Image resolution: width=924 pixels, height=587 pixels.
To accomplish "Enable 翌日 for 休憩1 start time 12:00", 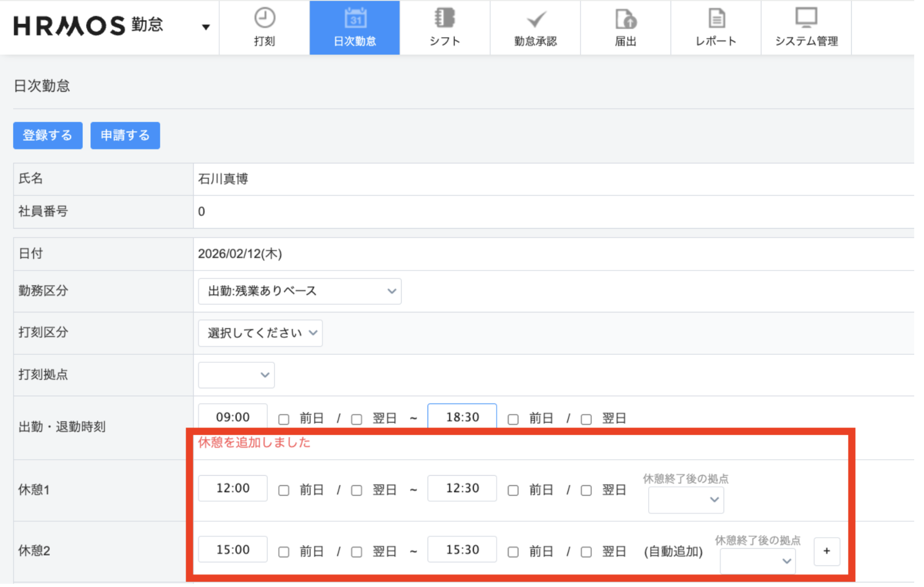I will coord(357,490).
